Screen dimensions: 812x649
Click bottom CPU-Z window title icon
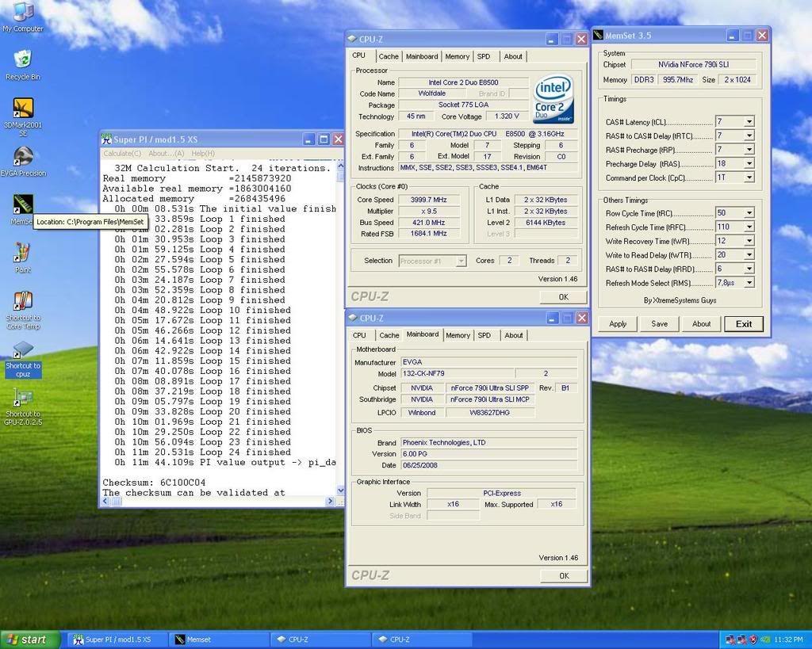pos(353,318)
